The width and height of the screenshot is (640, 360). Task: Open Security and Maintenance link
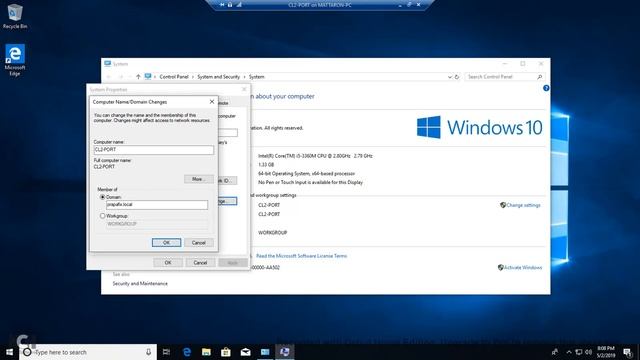(x=140, y=283)
